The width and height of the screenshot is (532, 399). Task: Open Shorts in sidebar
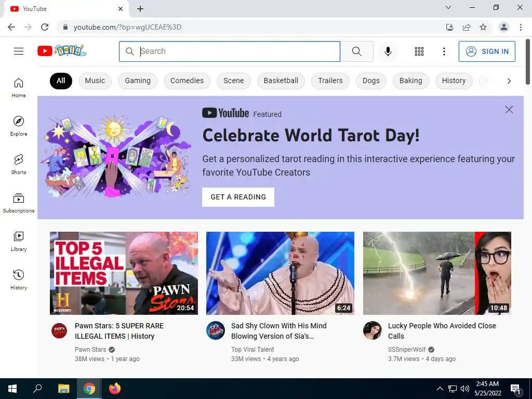19,165
